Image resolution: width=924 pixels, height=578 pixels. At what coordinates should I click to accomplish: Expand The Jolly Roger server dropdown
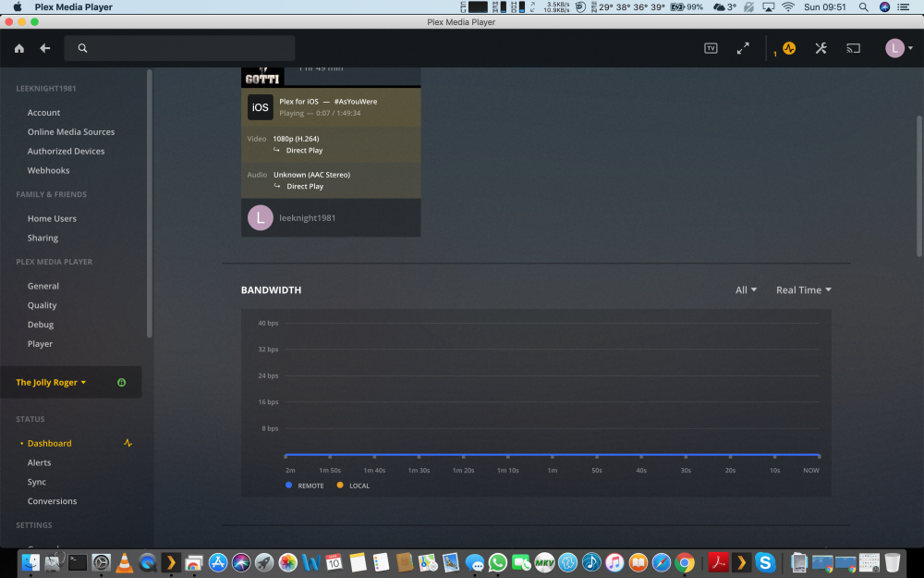pyautogui.click(x=51, y=382)
